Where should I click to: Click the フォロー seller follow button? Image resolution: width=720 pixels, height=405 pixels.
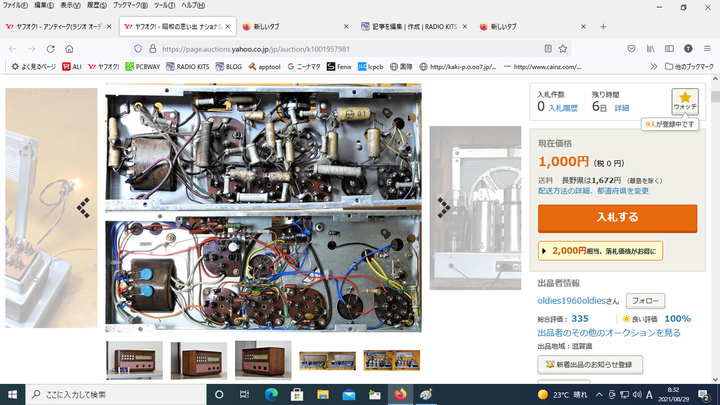[646, 300]
